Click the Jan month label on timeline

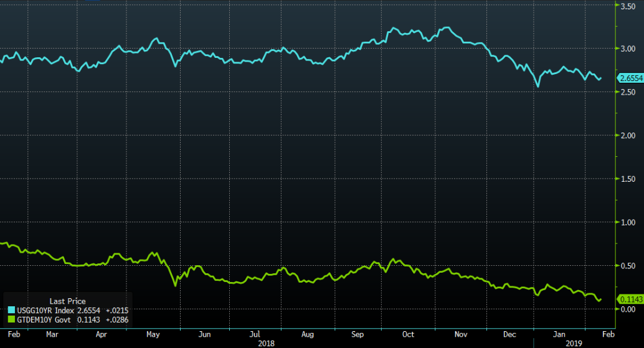pyautogui.click(x=559, y=334)
